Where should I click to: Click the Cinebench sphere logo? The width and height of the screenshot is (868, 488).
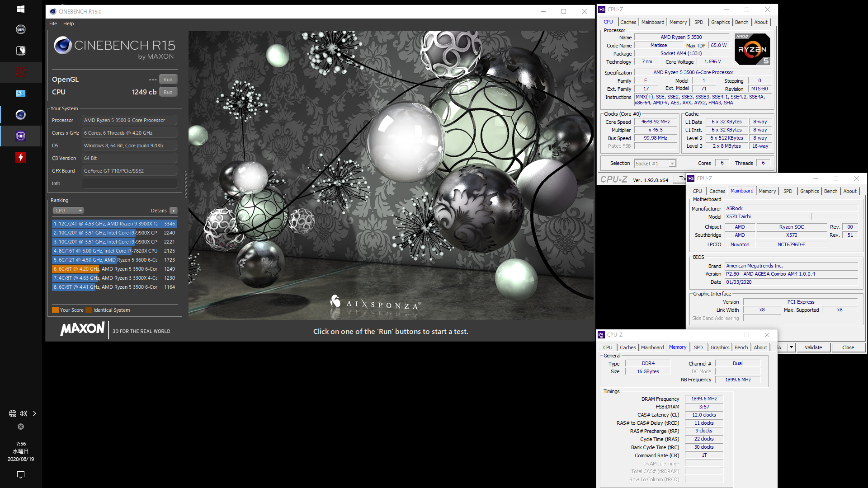pos(63,45)
